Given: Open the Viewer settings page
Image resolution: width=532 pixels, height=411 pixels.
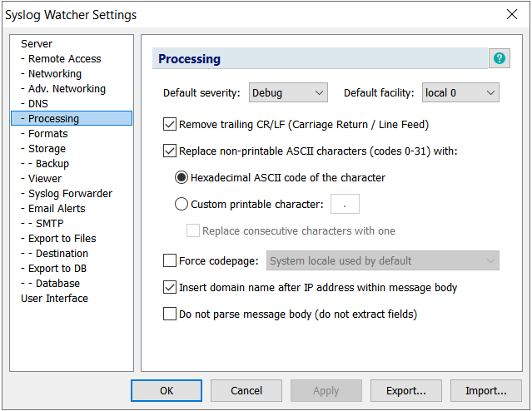Looking at the screenshot, I should tap(41, 178).
